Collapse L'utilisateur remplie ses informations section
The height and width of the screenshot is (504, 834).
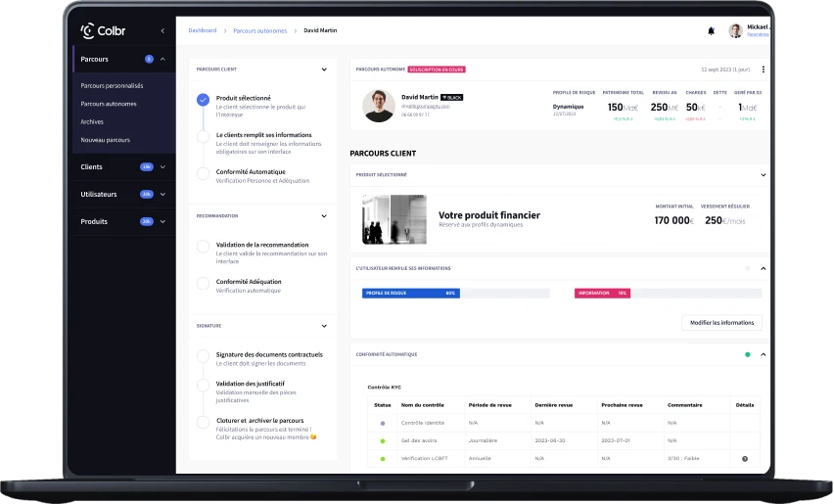tap(764, 268)
